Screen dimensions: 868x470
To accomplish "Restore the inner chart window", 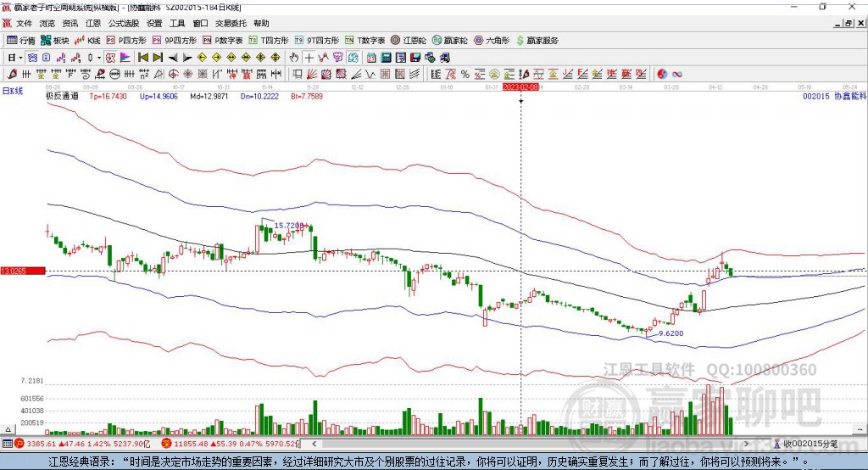I will [x=849, y=23].
